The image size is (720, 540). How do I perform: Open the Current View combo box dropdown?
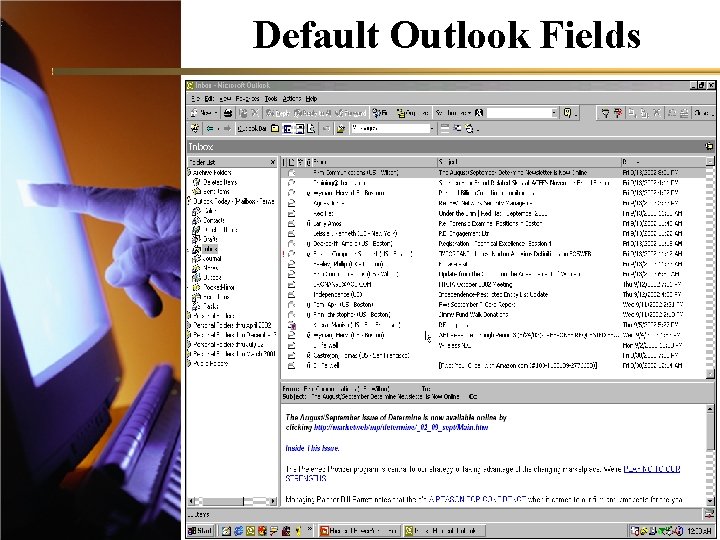(432, 129)
